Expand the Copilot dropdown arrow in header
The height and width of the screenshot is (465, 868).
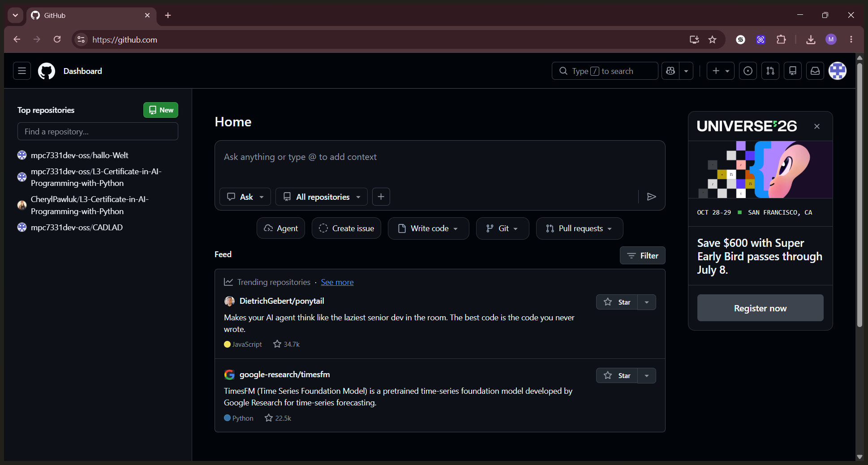[x=686, y=71]
